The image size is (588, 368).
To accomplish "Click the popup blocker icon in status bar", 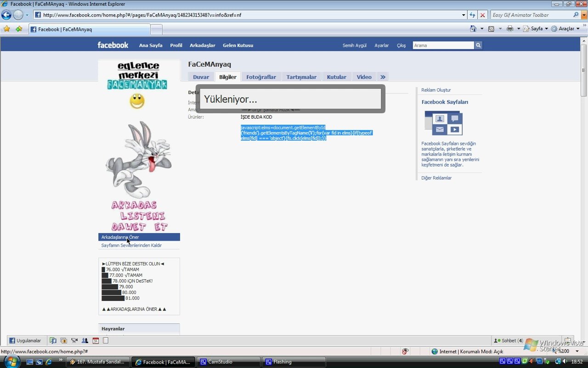I will (x=405, y=351).
